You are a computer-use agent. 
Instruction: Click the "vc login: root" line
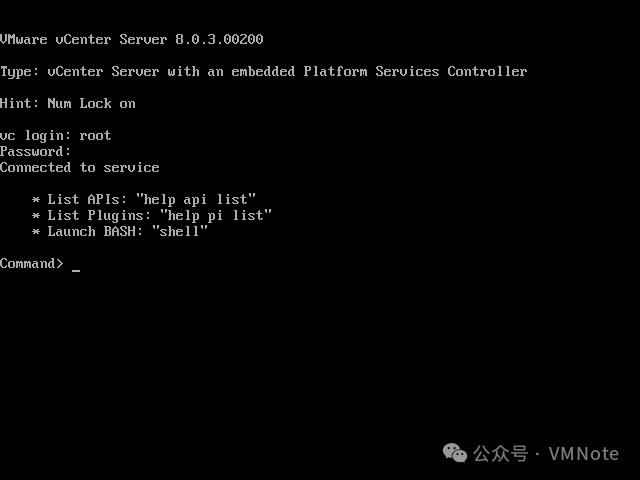point(56,136)
